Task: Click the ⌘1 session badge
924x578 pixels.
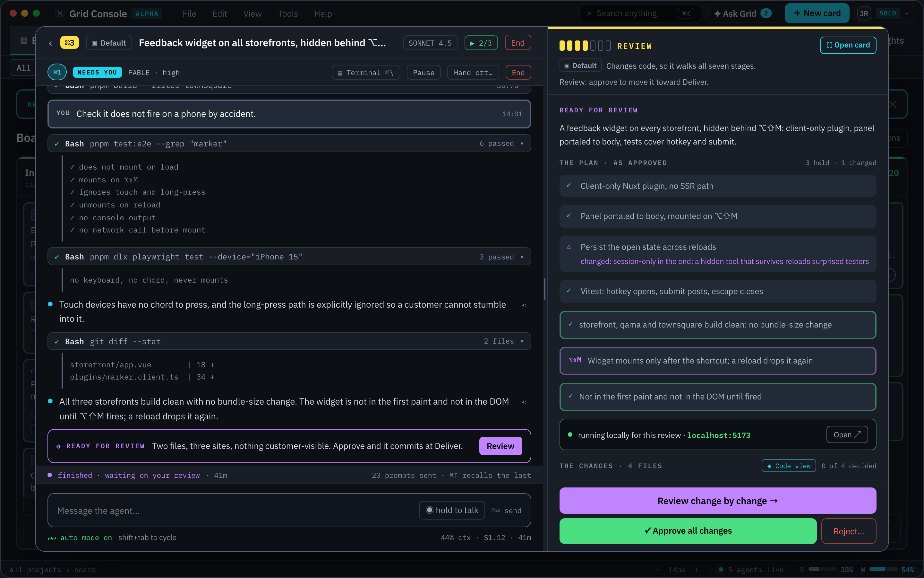Action: click(57, 72)
